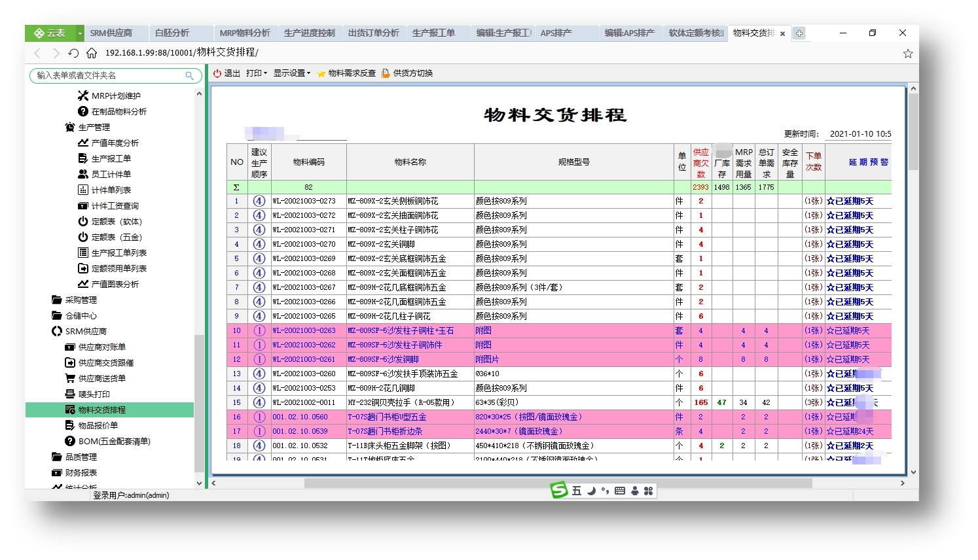The image size is (978, 560).
Task: Click the 退出 power icon
Action: [217, 73]
